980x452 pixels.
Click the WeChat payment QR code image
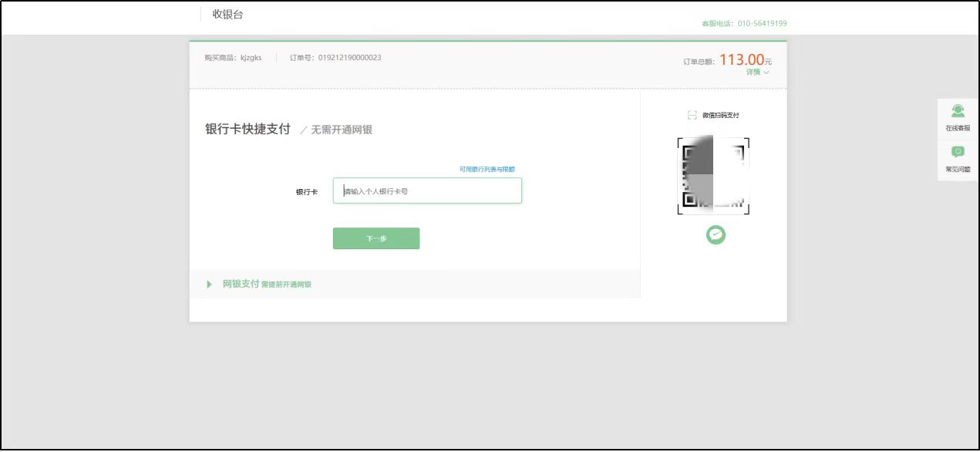(713, 176)
